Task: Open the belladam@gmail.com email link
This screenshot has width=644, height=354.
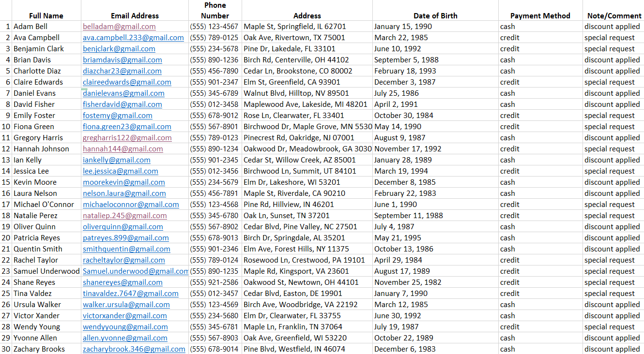Action: click(119, 27)
